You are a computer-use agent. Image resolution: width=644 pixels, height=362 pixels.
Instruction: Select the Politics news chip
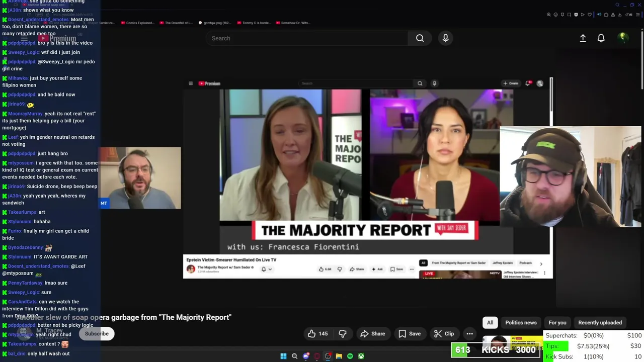click(x=521, y=323)
